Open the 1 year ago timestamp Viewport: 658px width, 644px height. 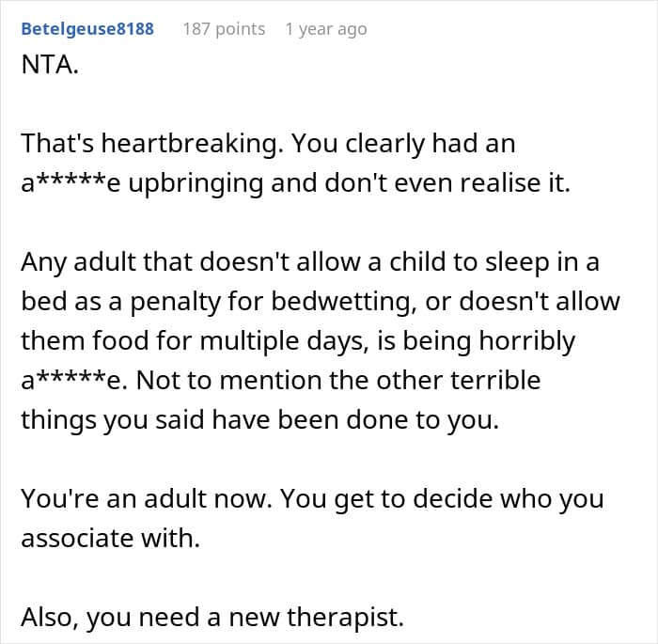click(326, 29)
